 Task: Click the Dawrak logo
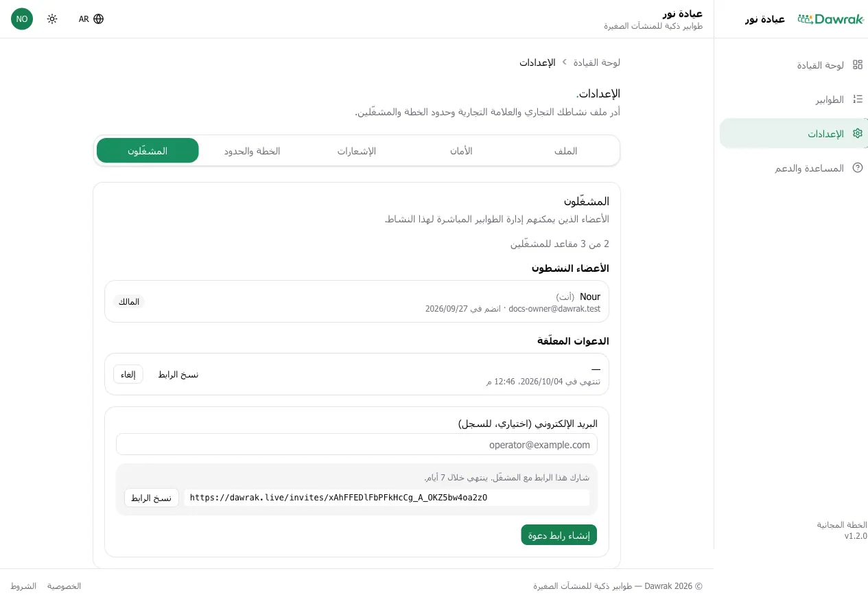pyautogui.click(x=830, y=19)
